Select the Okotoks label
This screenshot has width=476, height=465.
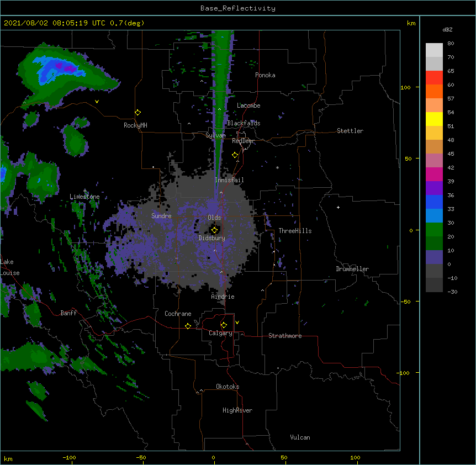pos(228,387)
